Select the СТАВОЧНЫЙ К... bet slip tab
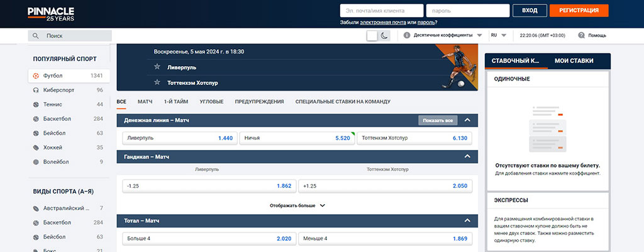 516,60
